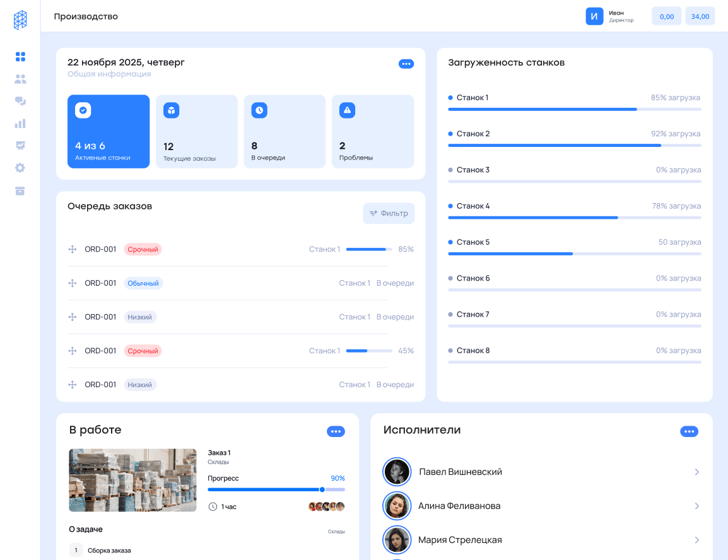Open three-dot menu in Исполнители panel
Image resolution: width=728 pixels, height=560 pixels.
[689, 431]
